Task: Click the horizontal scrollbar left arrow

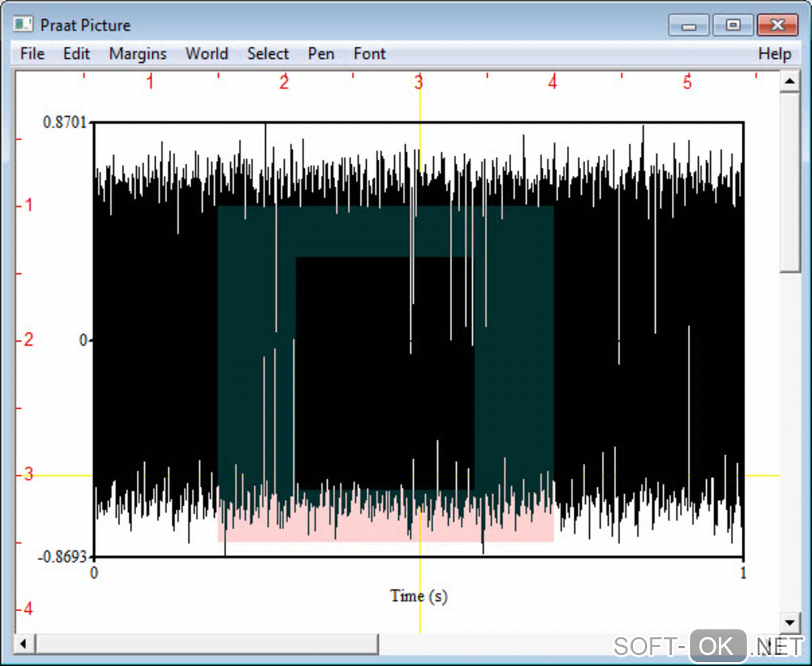Action: click(25, 643)
